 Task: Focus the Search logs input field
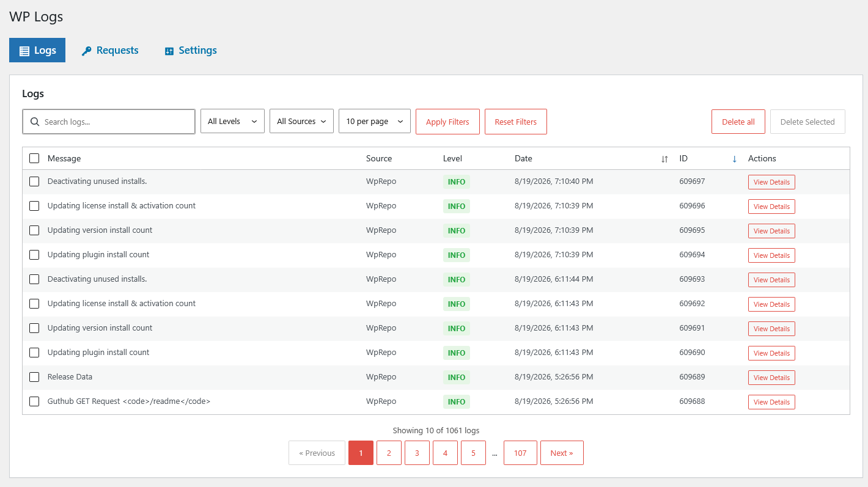coord(109,122)
